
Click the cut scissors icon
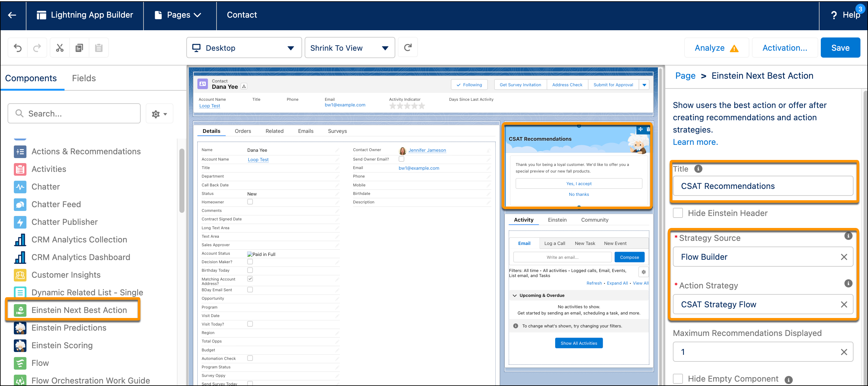click(60, 48)
